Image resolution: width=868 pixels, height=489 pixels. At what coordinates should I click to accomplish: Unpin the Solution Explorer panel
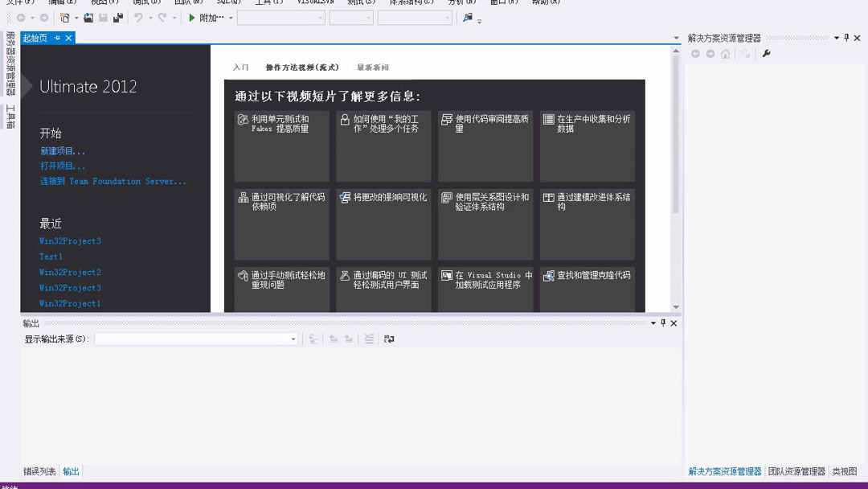coord(846,37)
